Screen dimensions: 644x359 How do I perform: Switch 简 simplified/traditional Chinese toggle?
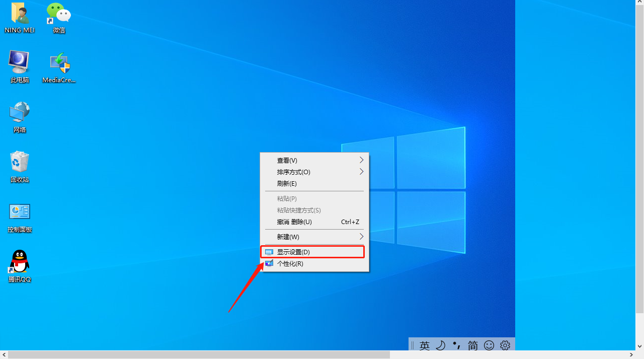pos(472,345)
